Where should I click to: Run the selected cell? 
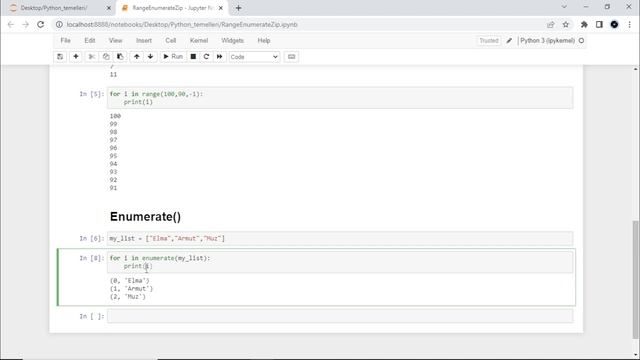173,57
